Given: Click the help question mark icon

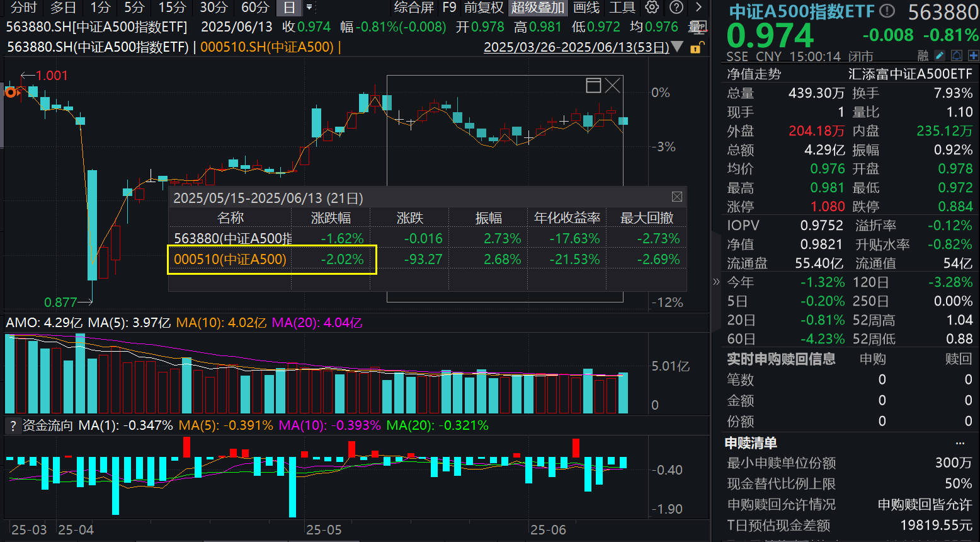Looking at the screenshot, I should tap(676, 8).
